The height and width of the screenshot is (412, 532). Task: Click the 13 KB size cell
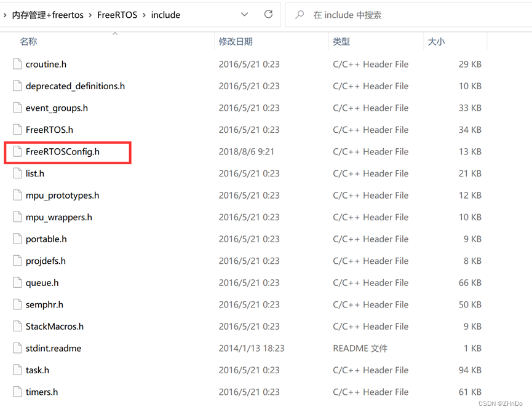pos(470,151)
